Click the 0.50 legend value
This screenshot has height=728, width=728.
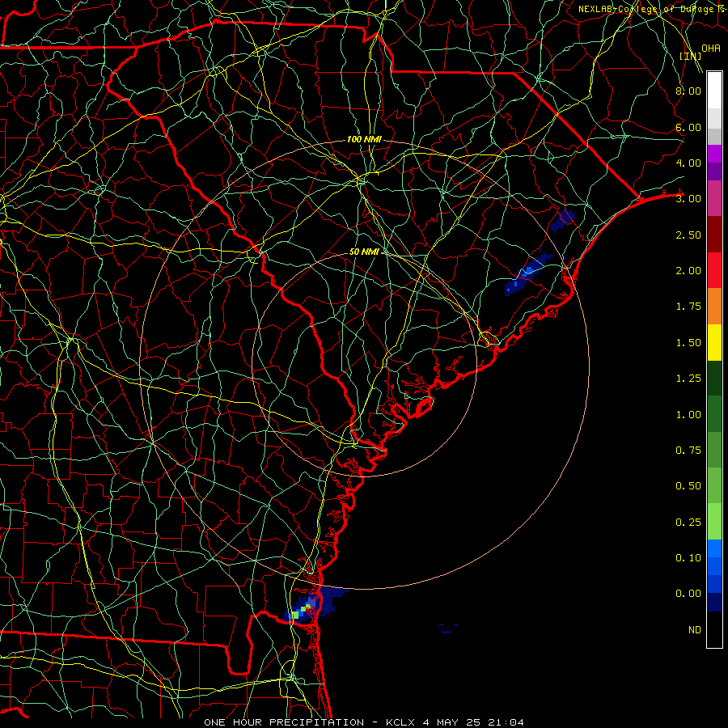point(688,486)
